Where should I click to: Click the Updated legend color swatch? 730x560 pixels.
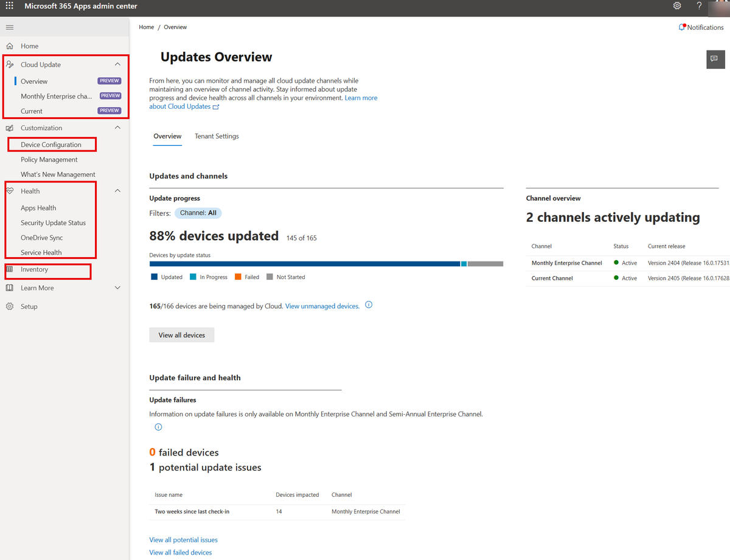coord(153,277)
